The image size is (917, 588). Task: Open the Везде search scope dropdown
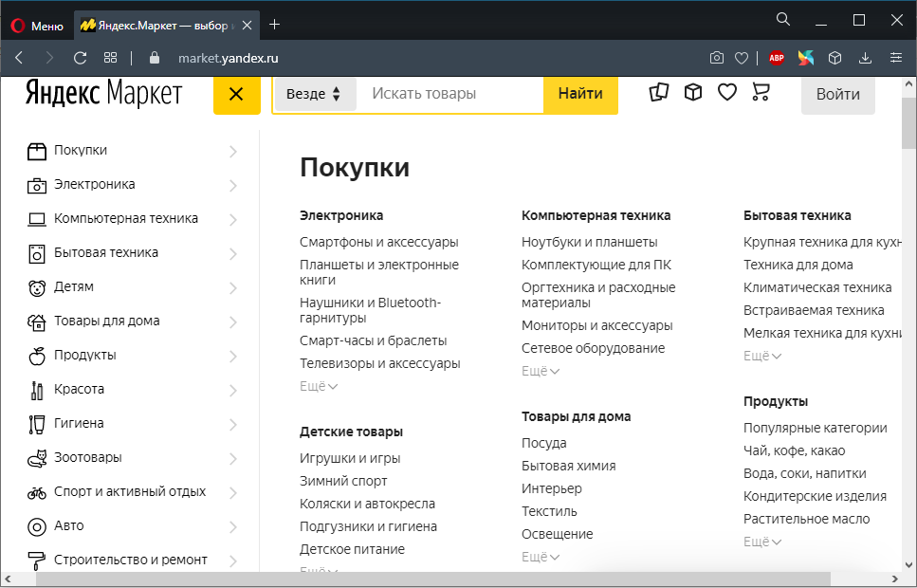pyautogui.click(x=314, y=94)
